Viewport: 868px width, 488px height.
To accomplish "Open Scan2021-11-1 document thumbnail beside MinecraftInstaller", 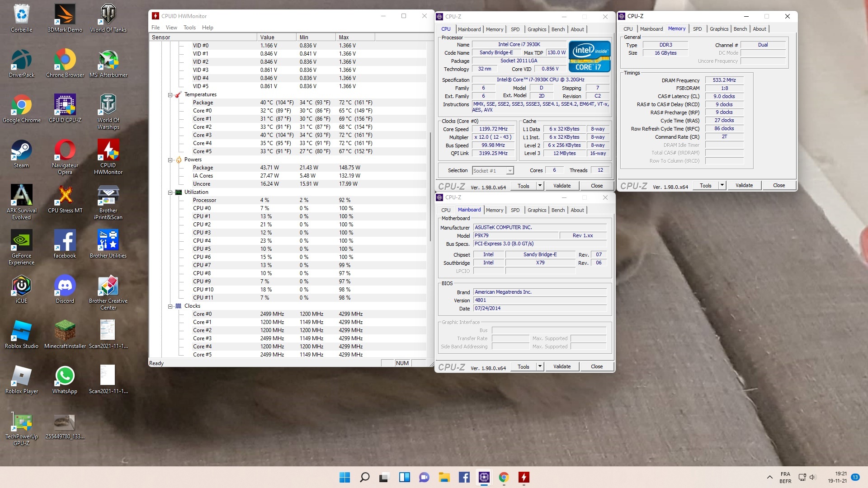I will (x=108, y=334).
